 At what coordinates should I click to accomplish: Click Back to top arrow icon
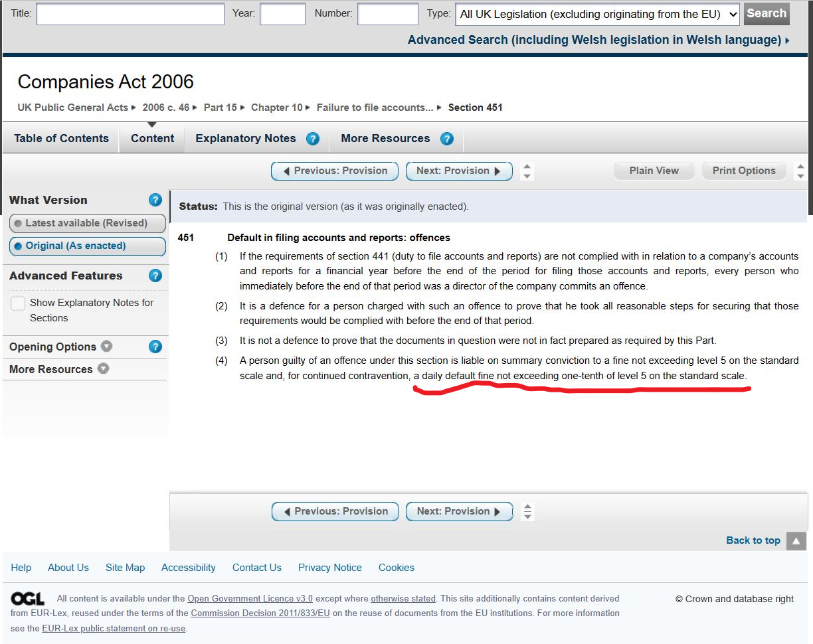tap(796, 540)
